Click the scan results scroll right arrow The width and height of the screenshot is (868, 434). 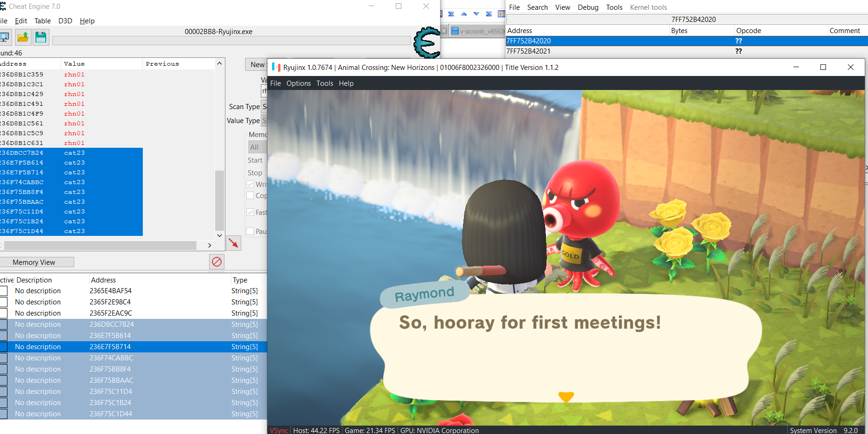pyautogui.click(x=210, y=245)
